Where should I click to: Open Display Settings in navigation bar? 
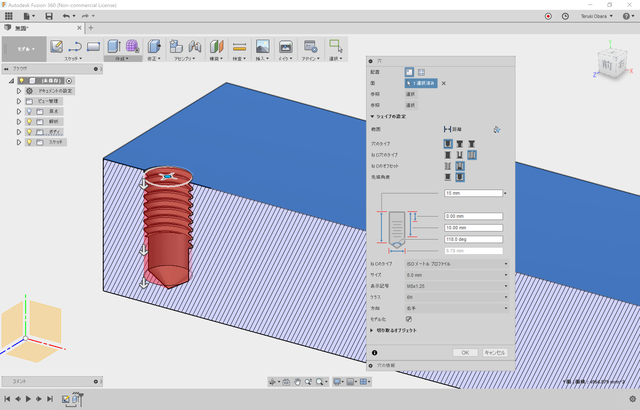(337, 382)
